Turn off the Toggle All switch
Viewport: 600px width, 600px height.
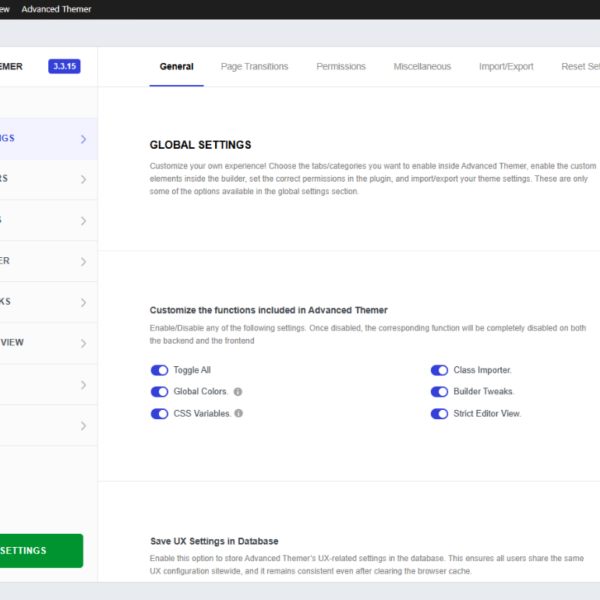[160, 370]
